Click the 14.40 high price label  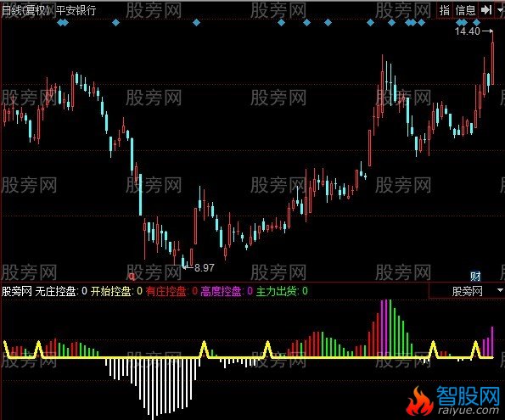467,31
